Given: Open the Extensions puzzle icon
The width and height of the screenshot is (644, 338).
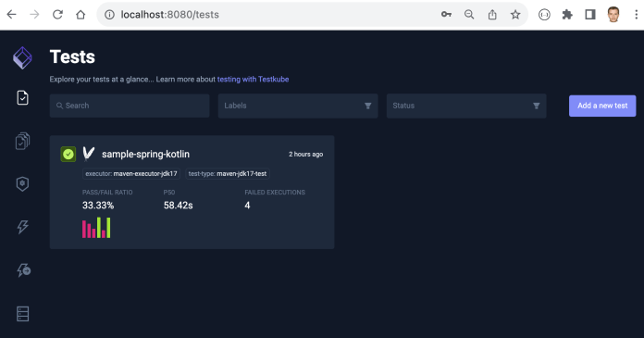Looking at the screenshot, I should [567, 15].
